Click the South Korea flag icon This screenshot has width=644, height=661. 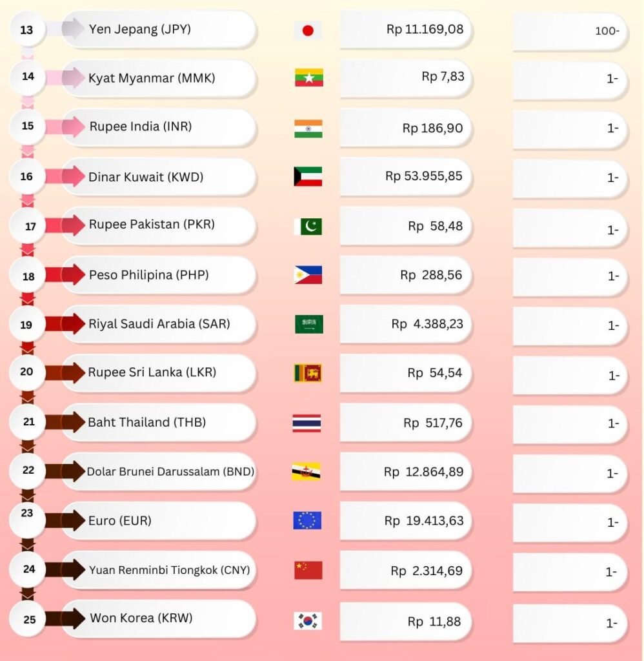pyautogui.click(x=308, y=620)
